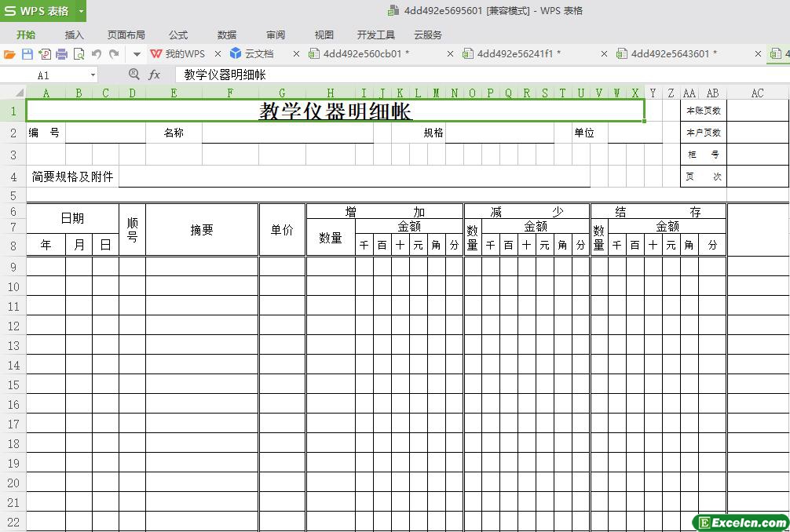Click the Open folder icon
The width and height of the screenshot is (790, 532).
point(9,54)
